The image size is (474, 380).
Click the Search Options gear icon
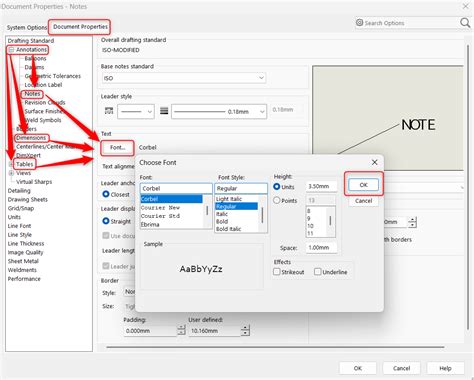pos(359,22)
